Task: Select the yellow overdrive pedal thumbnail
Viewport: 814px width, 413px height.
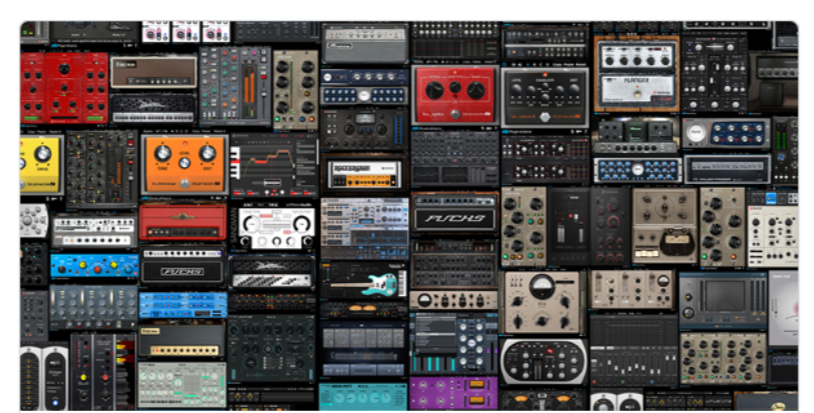Action: coord(41,163)
